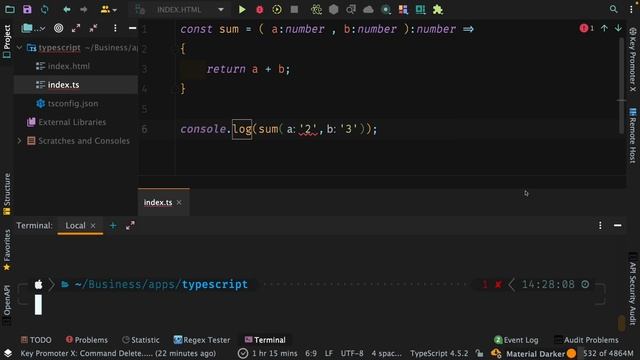Navigate forward with the right arrow icon
The height and width of the screenshot is (360, 640).
[x=83, y=9]
